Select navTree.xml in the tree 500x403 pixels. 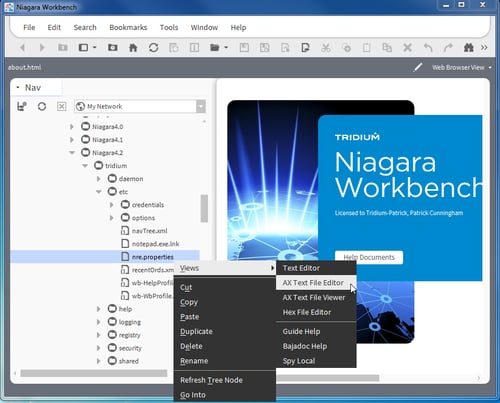[x=149, y=231]
